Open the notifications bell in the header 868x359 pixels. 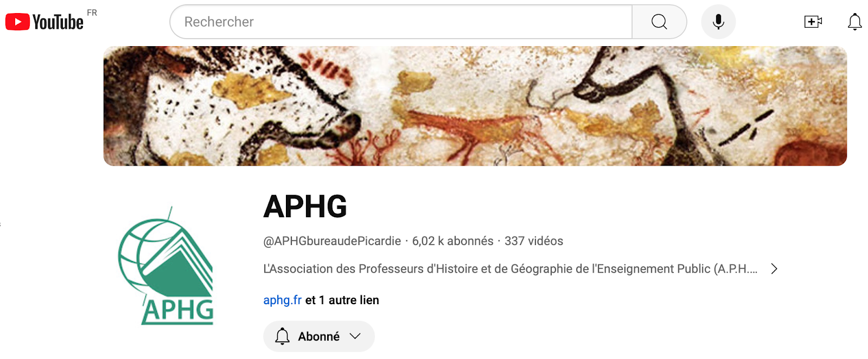(x=854, y=22)
